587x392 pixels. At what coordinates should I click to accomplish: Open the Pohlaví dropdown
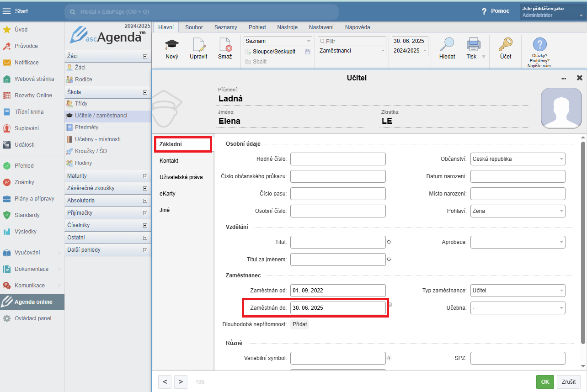point(518,211)
